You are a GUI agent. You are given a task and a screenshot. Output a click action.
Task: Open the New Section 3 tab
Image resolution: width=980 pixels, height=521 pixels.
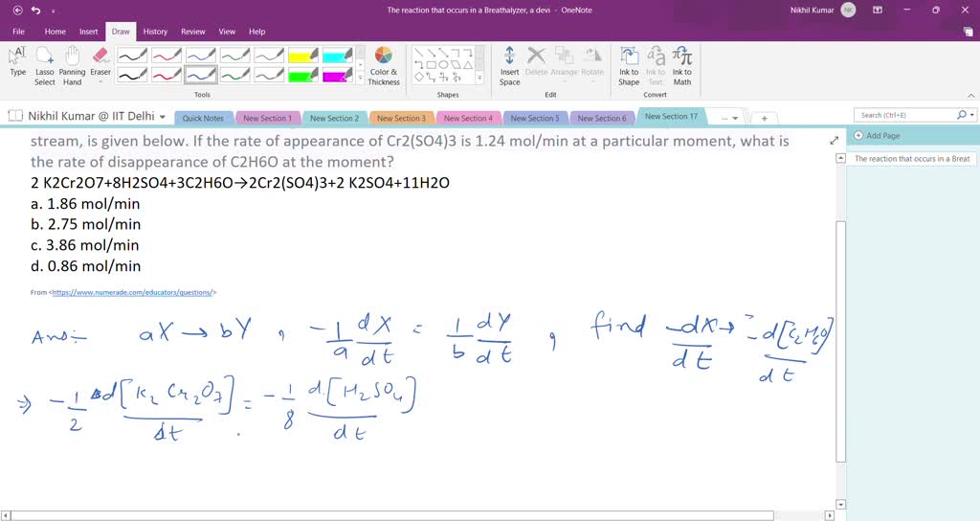pos(401,118)
